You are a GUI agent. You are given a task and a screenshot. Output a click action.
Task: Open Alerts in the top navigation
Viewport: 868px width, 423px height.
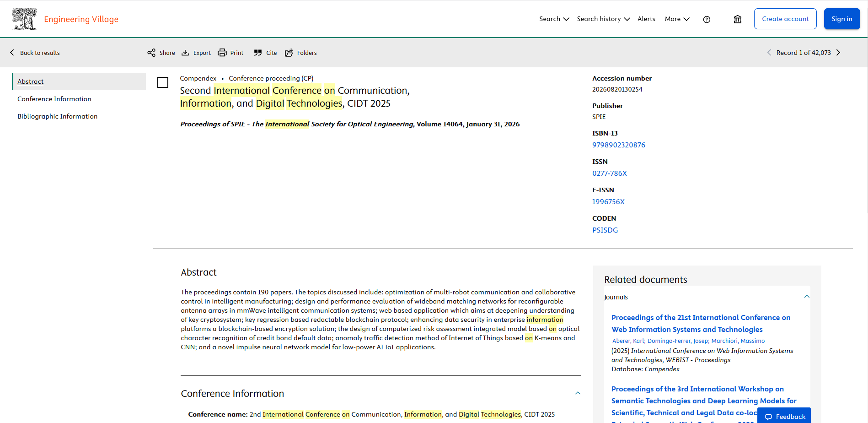pyautogui.click(x=646, y=19)
